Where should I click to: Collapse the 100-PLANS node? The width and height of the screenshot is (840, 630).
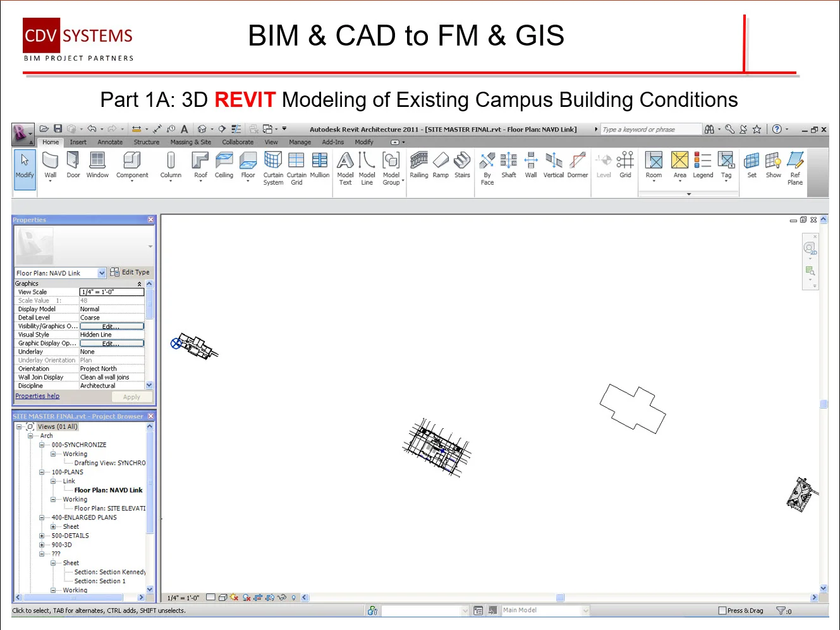(42, 472)
